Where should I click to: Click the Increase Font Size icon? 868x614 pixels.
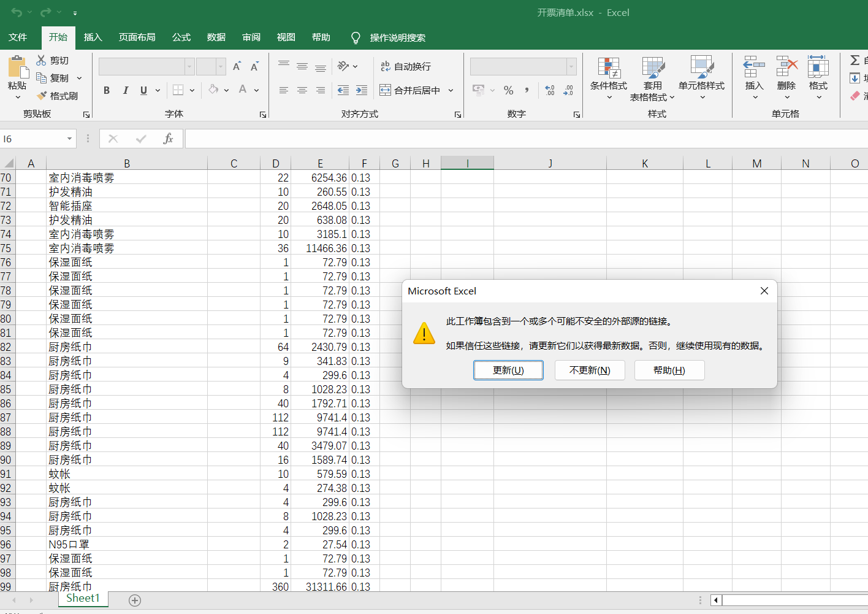point(237,66)
